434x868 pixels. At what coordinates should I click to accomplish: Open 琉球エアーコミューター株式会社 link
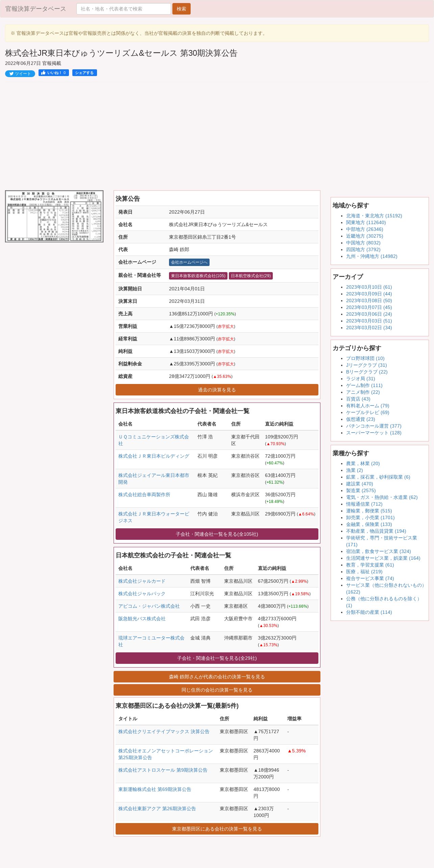pyautogui.click(x=151, y=641)
